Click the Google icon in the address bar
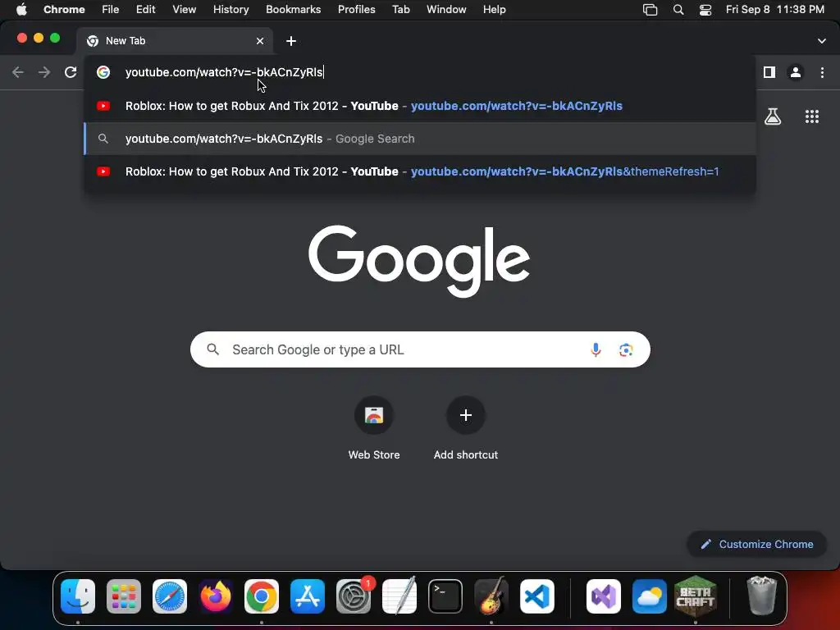 tap(103, 72)
